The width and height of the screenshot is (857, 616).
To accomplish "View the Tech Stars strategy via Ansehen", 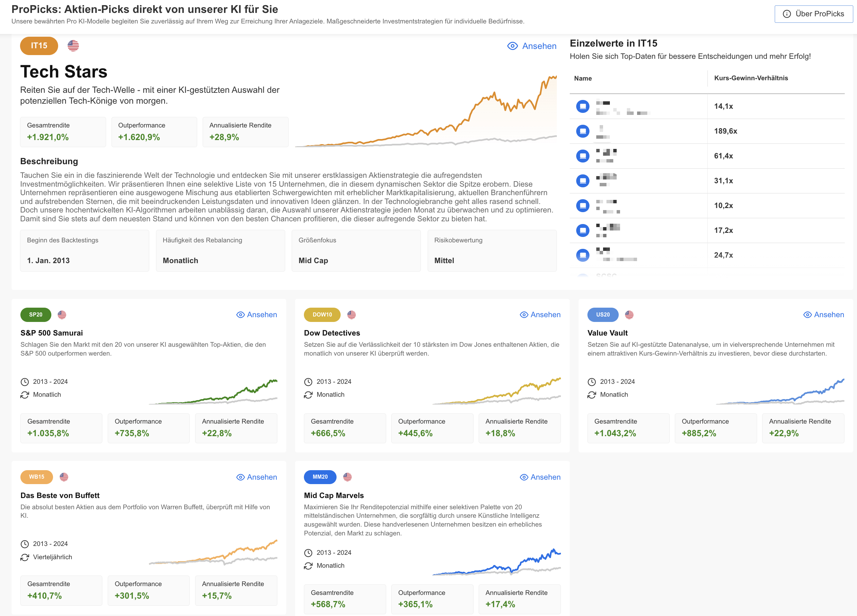I will pos(532,46).
